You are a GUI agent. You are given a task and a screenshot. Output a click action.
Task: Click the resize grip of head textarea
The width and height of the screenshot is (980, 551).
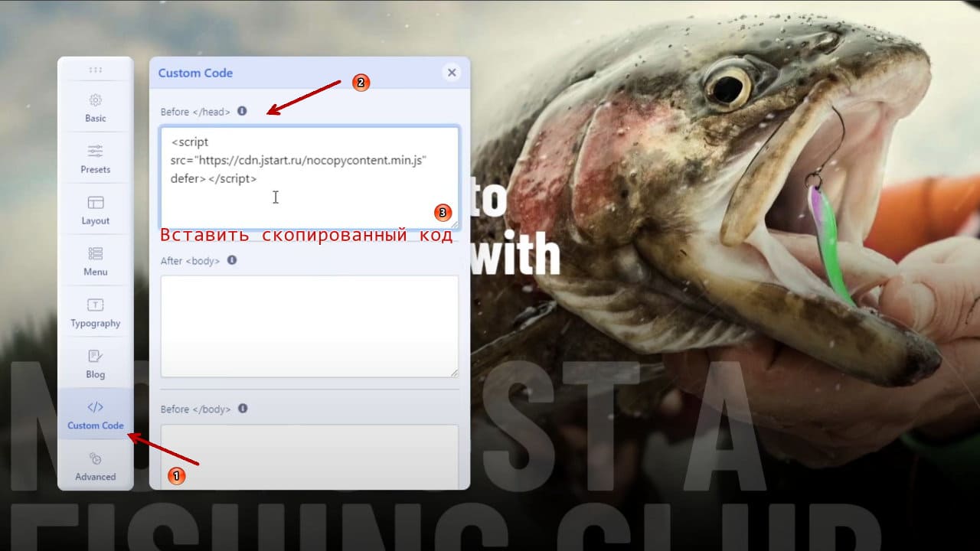pyautogui.click(x=454, y=223)
